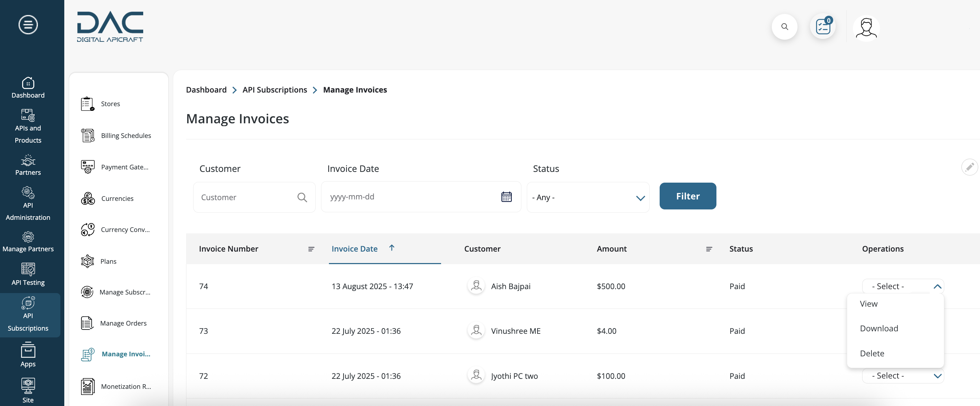
Task: Open Manage Partners sidebar item
Action: (28, 242)
